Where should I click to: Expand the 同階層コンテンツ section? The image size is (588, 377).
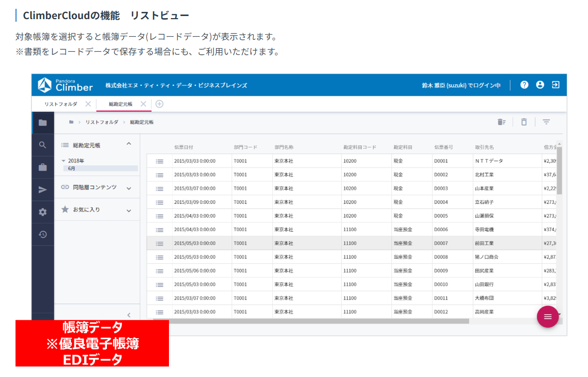[129, 188]
